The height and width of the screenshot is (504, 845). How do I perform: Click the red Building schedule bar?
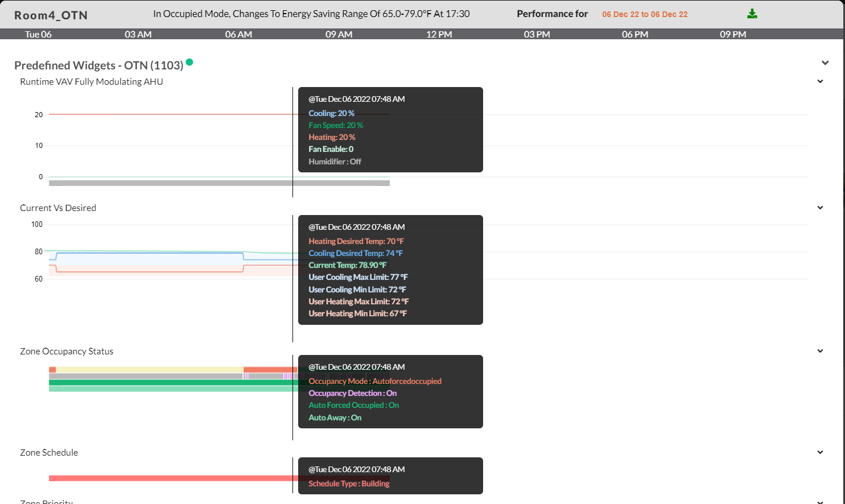tap(171, 478)
